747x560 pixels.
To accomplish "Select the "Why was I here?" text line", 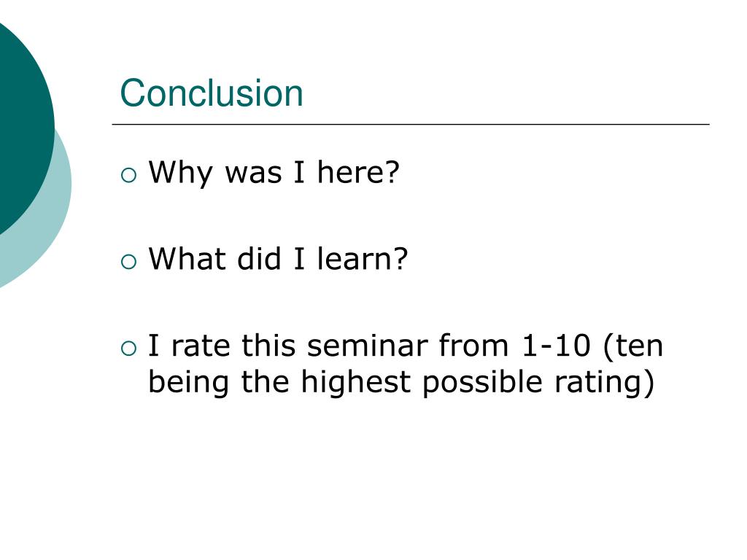I will coord(274,174).
